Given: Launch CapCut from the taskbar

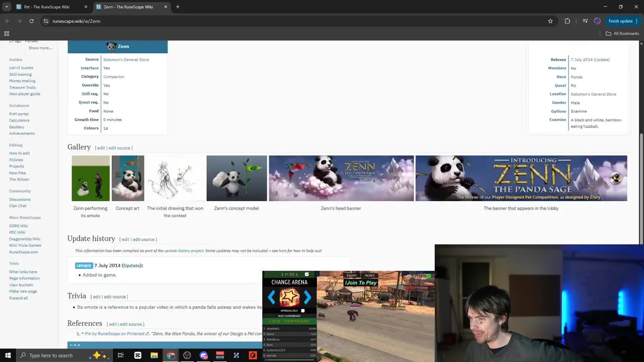Looking at the screenshot, I should point(138,355).
